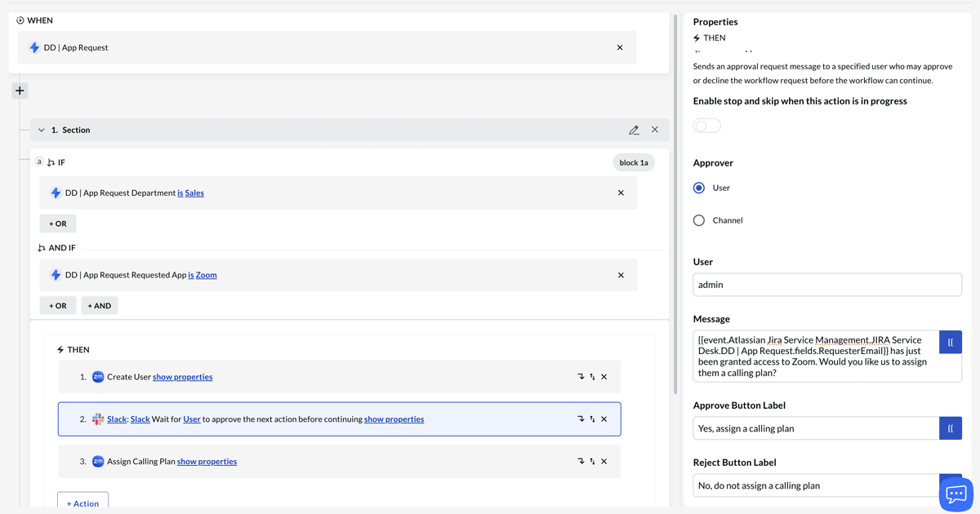Open variable picker for Approve Button Label
980x514 pixels.
pos(950,428)
